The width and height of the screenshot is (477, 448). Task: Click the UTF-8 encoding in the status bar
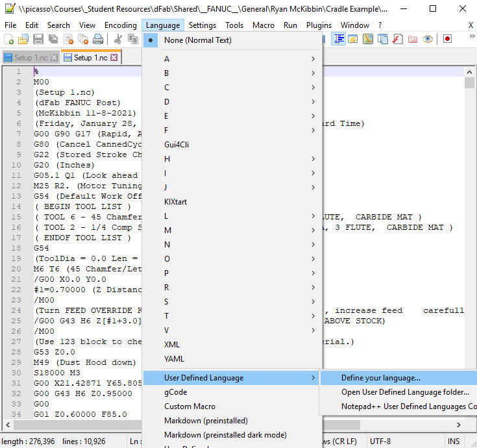click(x=380, y=442)
